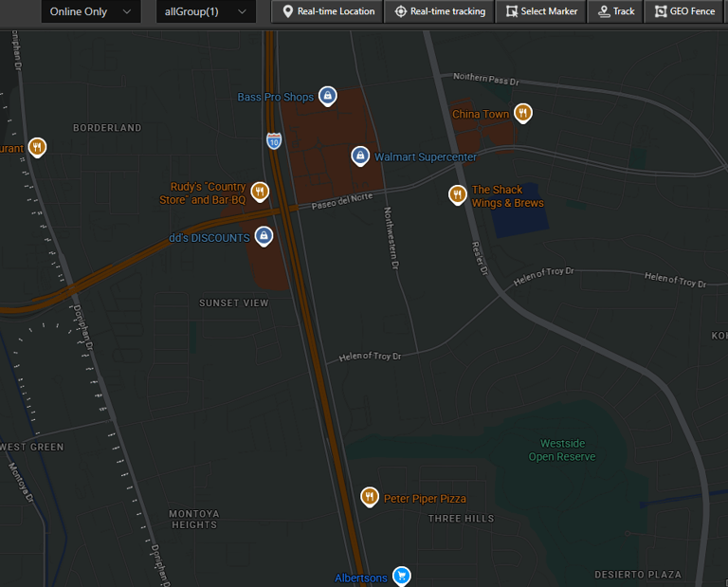Image resolution: width=728 pixels, height=587 pixels.
Task: Click the Peter Piper Pizza text label
Action: [x=425, y=499]
